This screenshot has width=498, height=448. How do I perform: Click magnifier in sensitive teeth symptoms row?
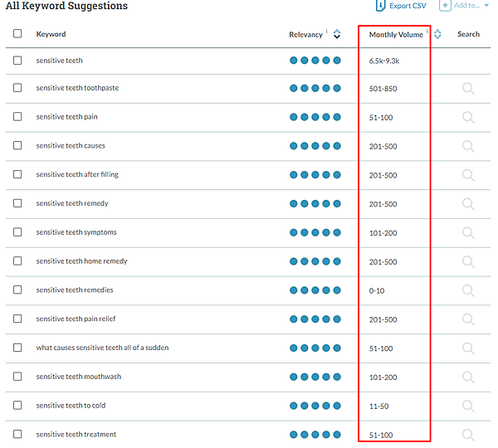[468, 233]
